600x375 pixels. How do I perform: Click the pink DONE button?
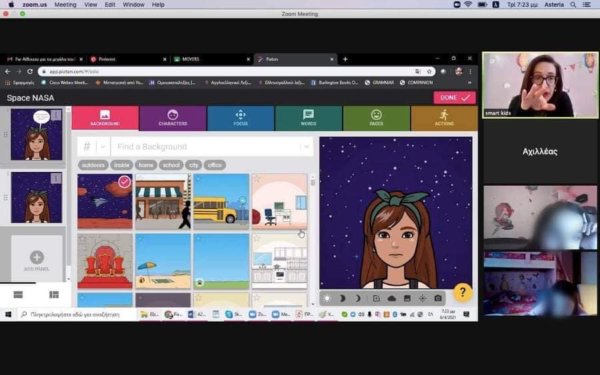[x=455, y=98]
